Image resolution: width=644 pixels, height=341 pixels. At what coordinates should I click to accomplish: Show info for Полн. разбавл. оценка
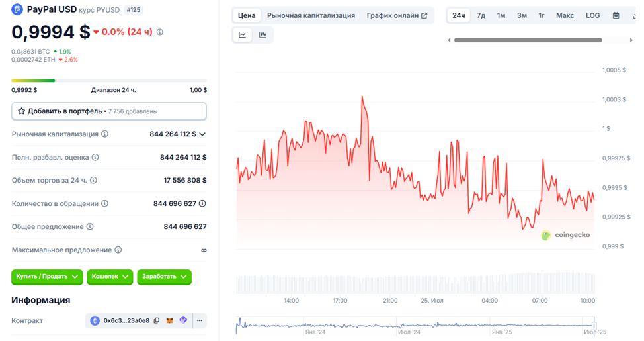click(95, 157)
